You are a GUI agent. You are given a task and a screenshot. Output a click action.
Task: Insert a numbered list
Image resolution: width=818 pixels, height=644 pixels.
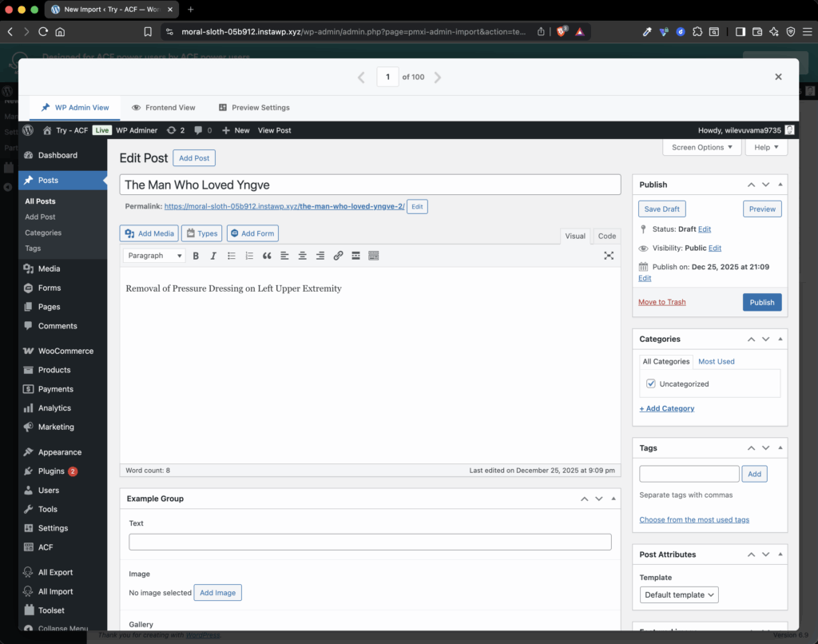click(249, 256)
